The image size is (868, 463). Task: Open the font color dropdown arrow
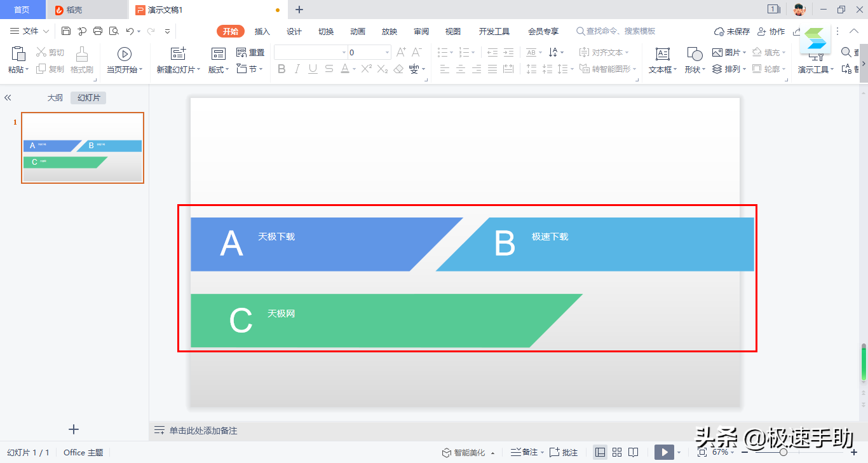coord(354,69)
